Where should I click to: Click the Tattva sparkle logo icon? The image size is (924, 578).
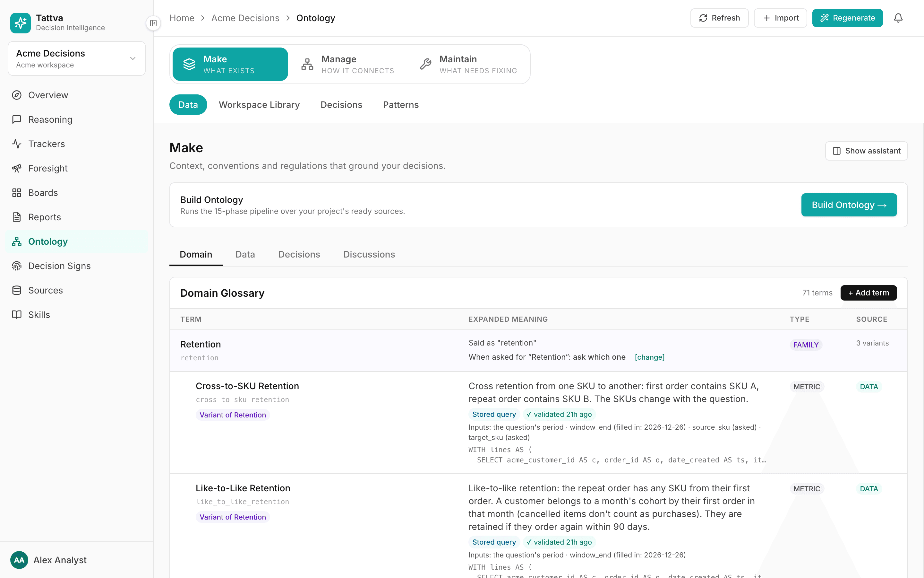(20, 23)
